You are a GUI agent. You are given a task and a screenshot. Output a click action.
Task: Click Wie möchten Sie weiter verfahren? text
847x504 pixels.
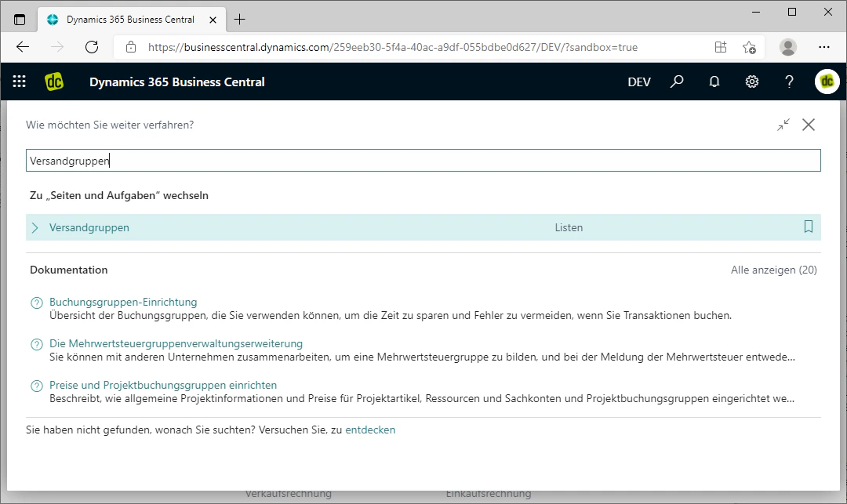coord(110,125)
